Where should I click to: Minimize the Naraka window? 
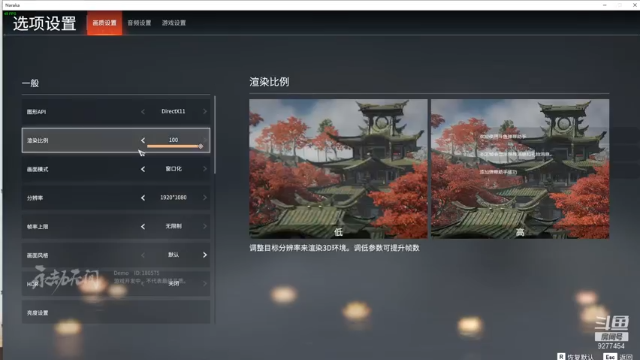(x=604, y=5)
